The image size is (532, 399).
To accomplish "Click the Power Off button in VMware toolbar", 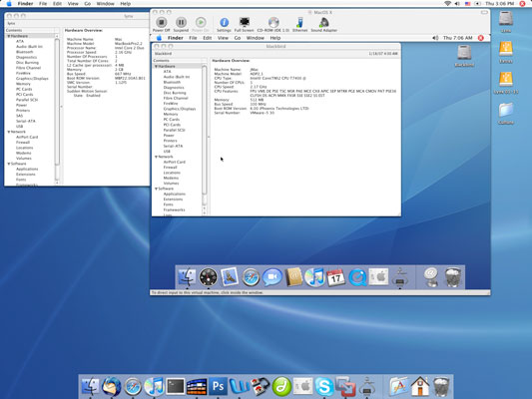I will 161,23.
